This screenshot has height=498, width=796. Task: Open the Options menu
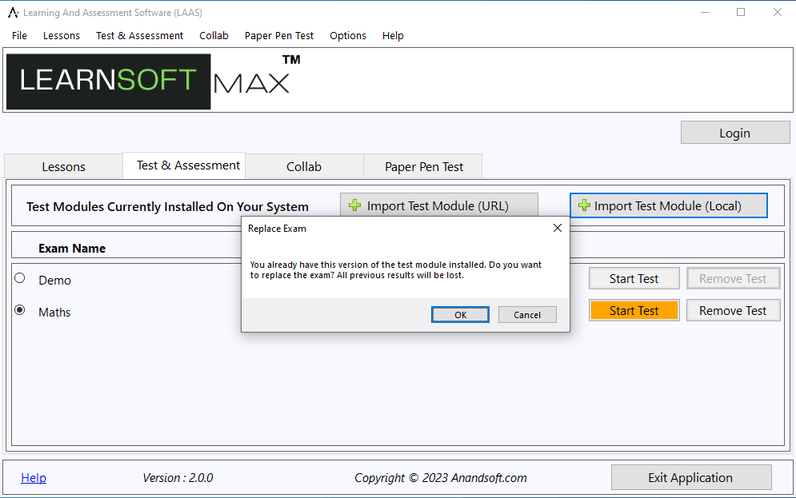pyautogui.click(x=347, y=35)
